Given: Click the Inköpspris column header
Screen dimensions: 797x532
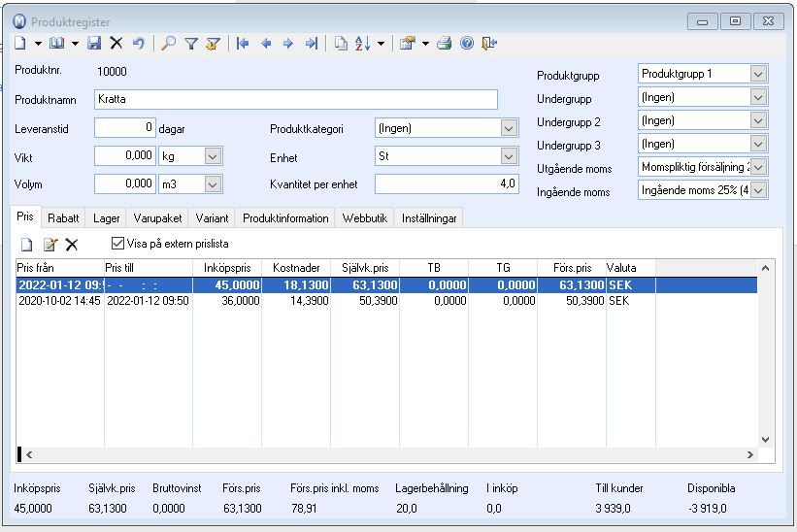Looking at the screenshot, I should click(229, 267).
